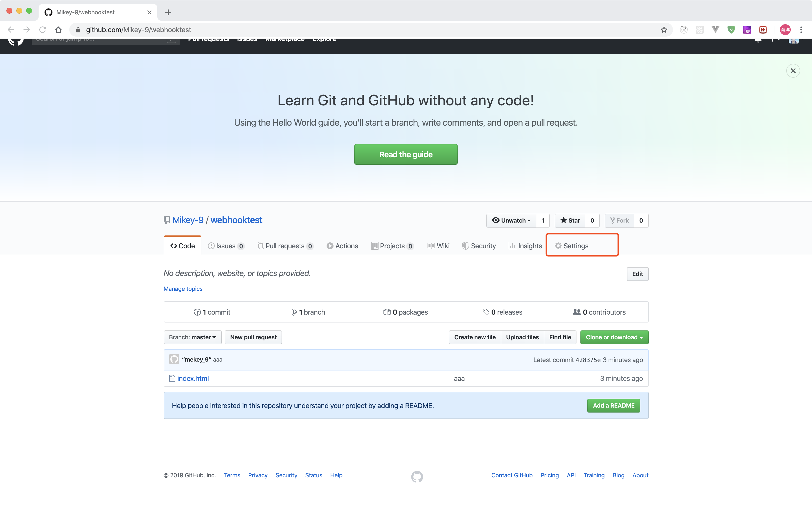Click New pull request button
This screenshot has width=812, height=508.
point(253,337)
